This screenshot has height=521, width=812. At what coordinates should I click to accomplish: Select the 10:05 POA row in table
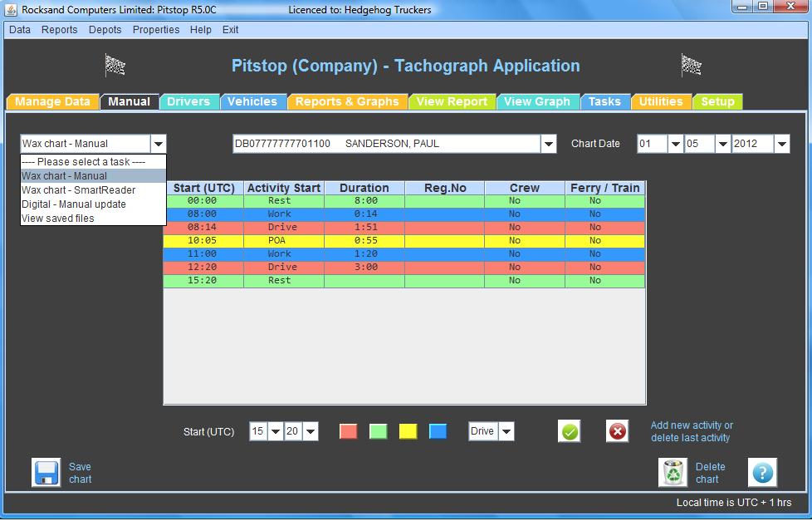click(404, 240)
